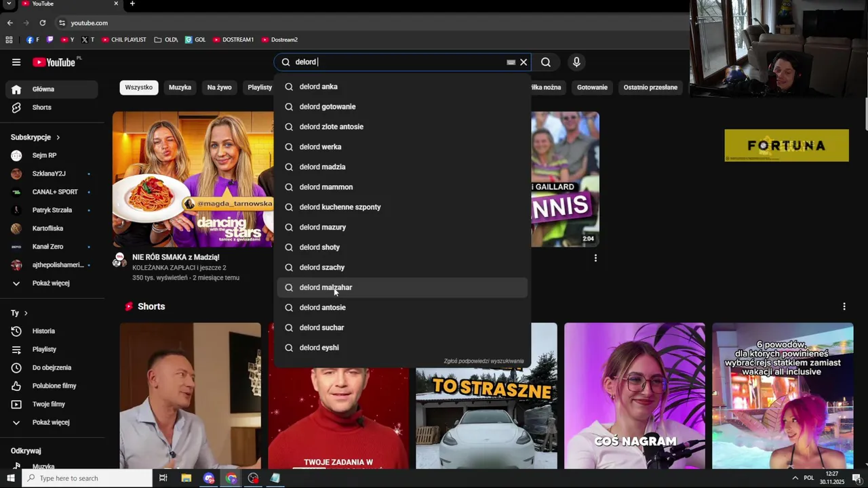Reload the page with the browser refresh button
The image size is (868, 488).
[43, 23]
